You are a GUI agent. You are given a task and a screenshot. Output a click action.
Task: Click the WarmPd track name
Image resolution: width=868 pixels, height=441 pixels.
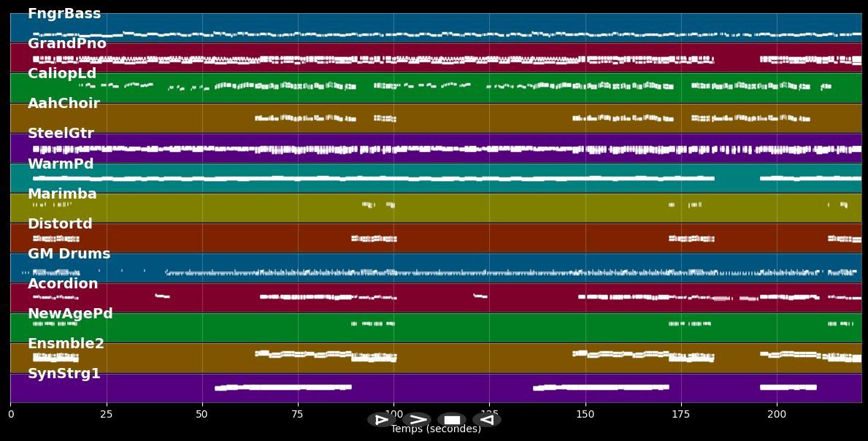[61, 164]
